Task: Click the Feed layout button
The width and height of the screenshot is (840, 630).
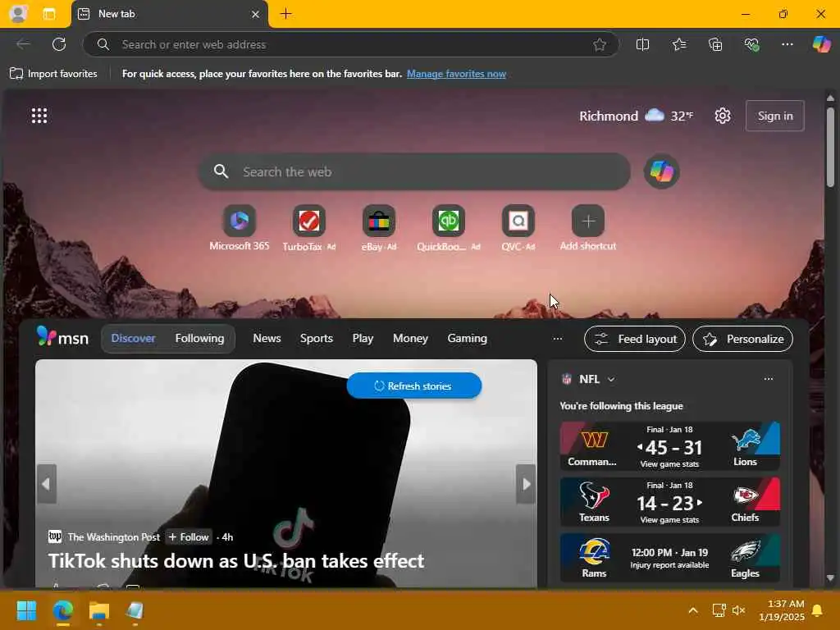Action: pos(635,339)
